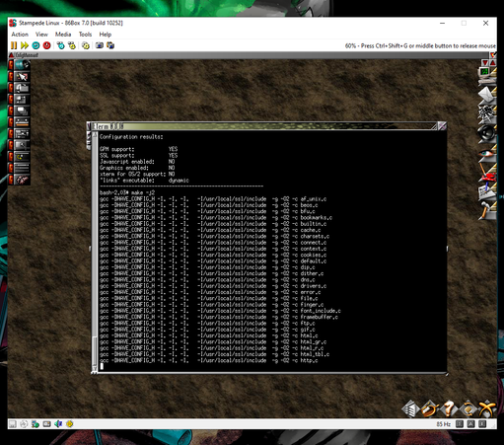Image resolution: width=504 pixels, height=445 pixels.
Task: Click the 'SSL support:' line in xterm
Action: point(138,155)
